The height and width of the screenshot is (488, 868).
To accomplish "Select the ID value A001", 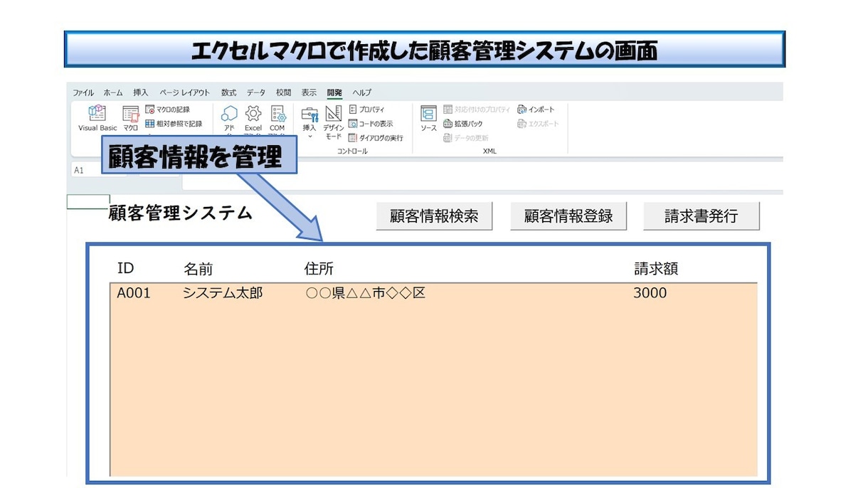I will [x=134, y=293].
